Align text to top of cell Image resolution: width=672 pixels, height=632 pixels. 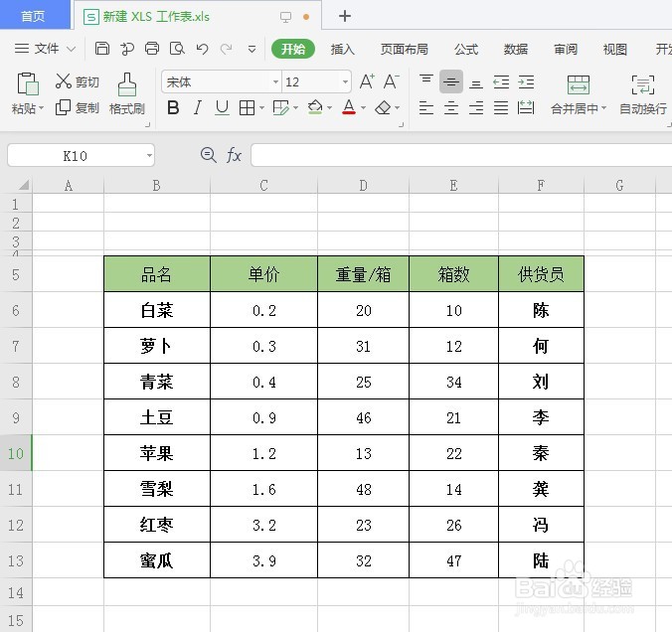point(426,80)
